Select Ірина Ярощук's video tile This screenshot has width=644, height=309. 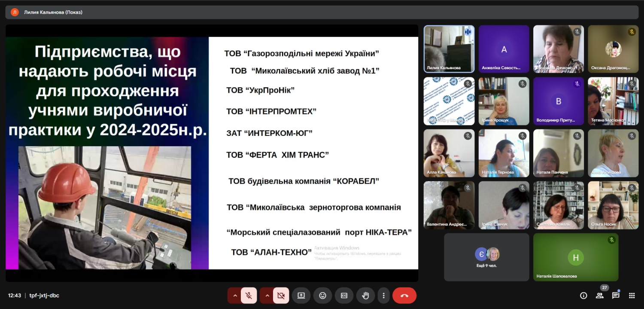[504, 101]
